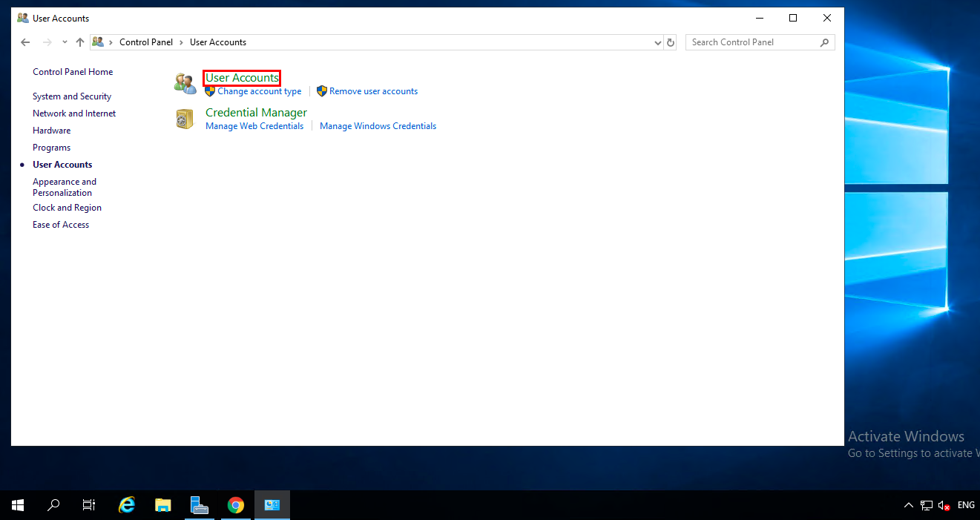Click the search magnifier icon
The height and width of the screenshot is (520, 980).
click(x=824, y=42)
